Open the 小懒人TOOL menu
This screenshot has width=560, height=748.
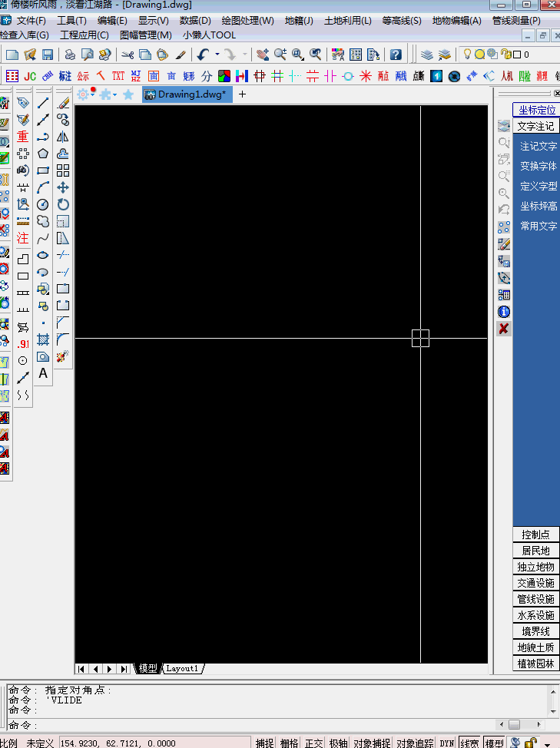click(210, 35)
